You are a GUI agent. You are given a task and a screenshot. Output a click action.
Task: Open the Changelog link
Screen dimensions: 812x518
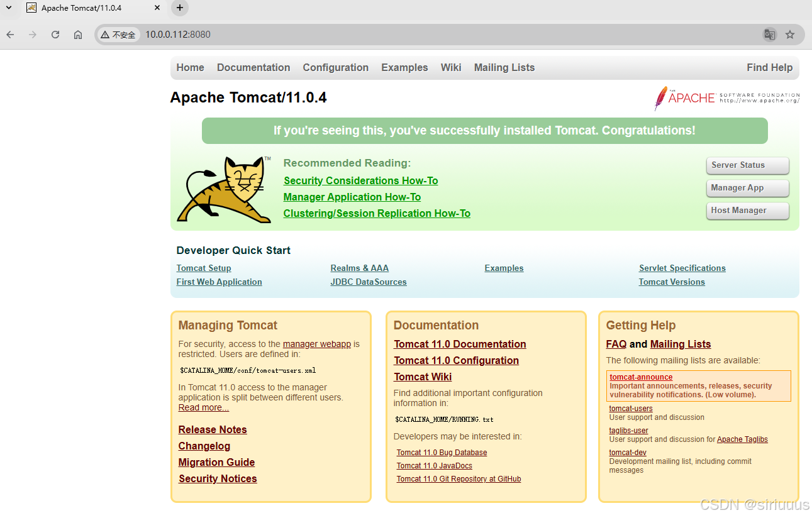[x=204, y=446]
